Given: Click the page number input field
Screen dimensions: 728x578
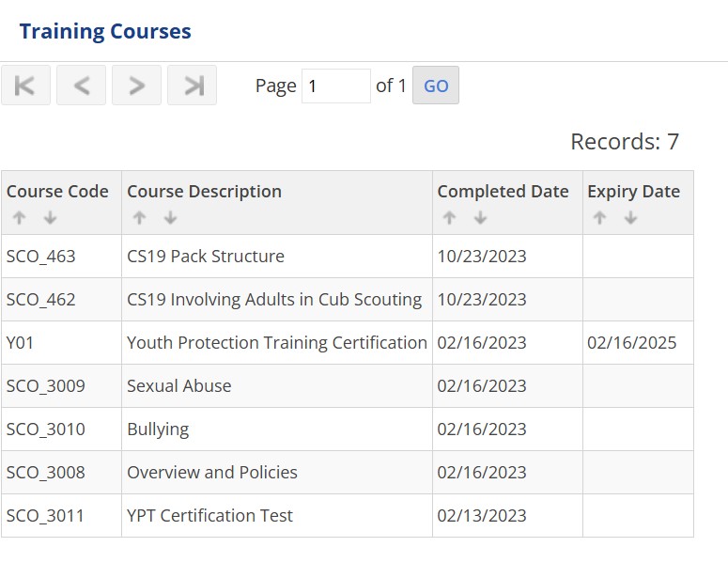Looking at the screenshot, I should pos(335,86).
